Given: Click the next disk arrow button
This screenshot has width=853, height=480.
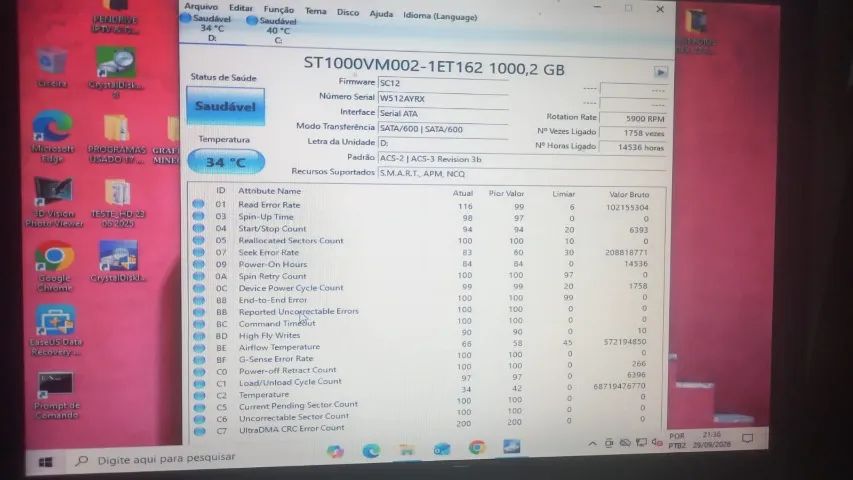Looking at the screenshot, I should [660, 72].
